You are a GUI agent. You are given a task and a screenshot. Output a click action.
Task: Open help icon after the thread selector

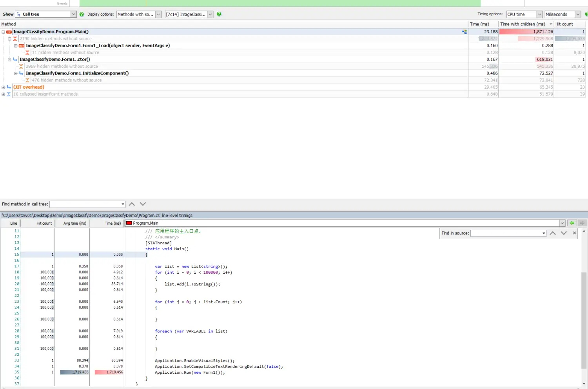click(x=219, y=14)
